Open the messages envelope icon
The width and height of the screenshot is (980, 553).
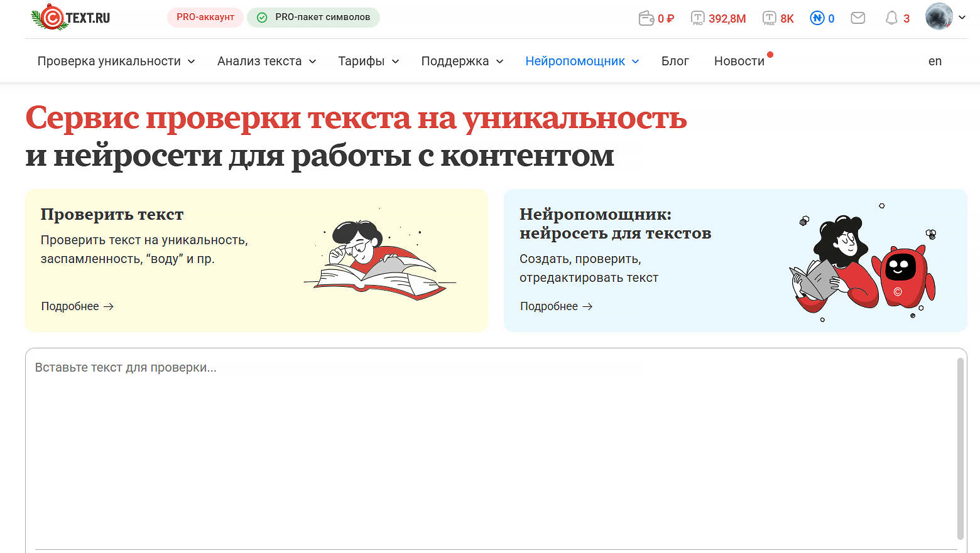(857, 18)
